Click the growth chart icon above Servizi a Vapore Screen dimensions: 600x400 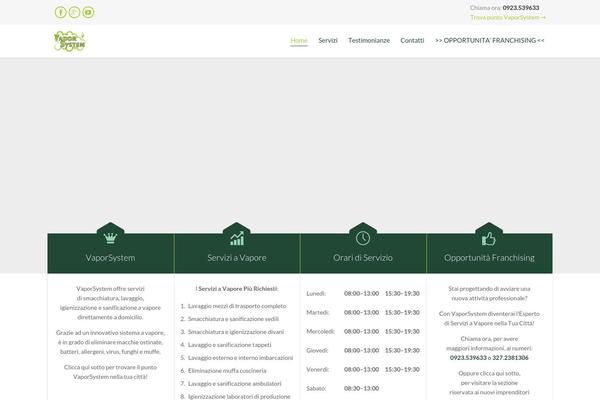point(237,238)
